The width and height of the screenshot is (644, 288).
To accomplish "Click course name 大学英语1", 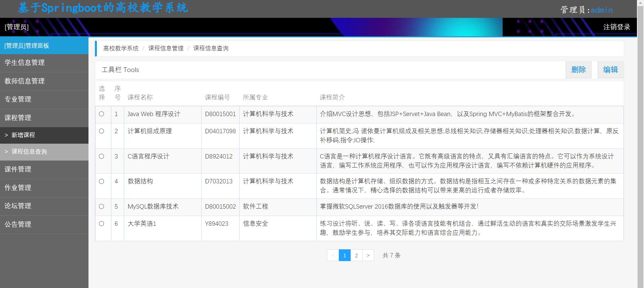I will point(142,224).
